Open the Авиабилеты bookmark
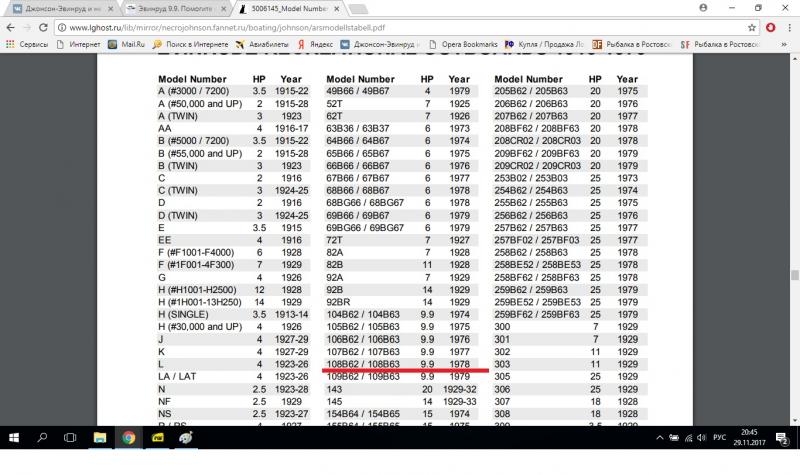The height and width of the screenshot is (475, 800). coord(267,44)
